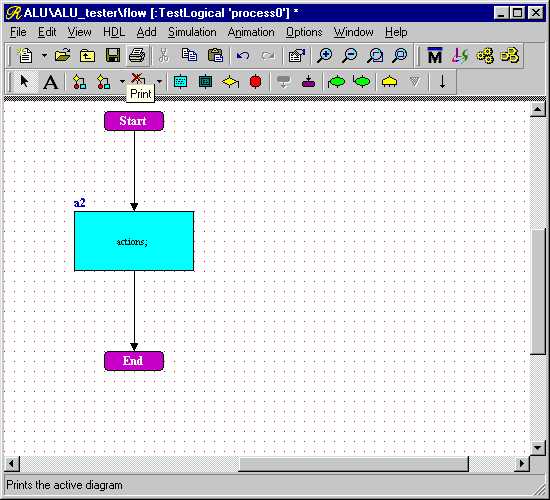Click the cyan a2 action box
Image resolution: width=550 pixels, height=500 pixels.
point(134,241)
